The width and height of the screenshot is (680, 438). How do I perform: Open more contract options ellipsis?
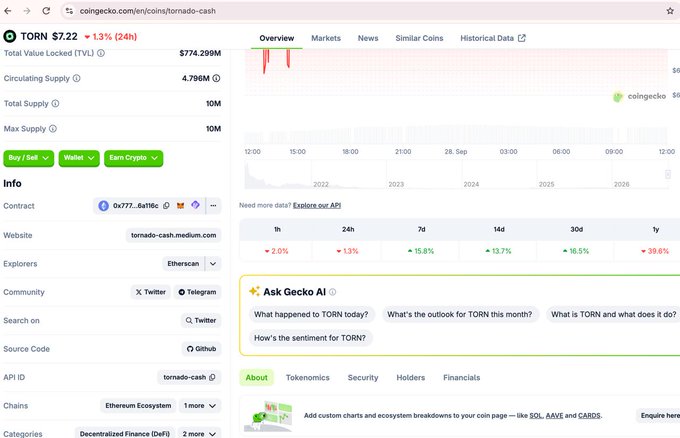(x=213, y=206)
